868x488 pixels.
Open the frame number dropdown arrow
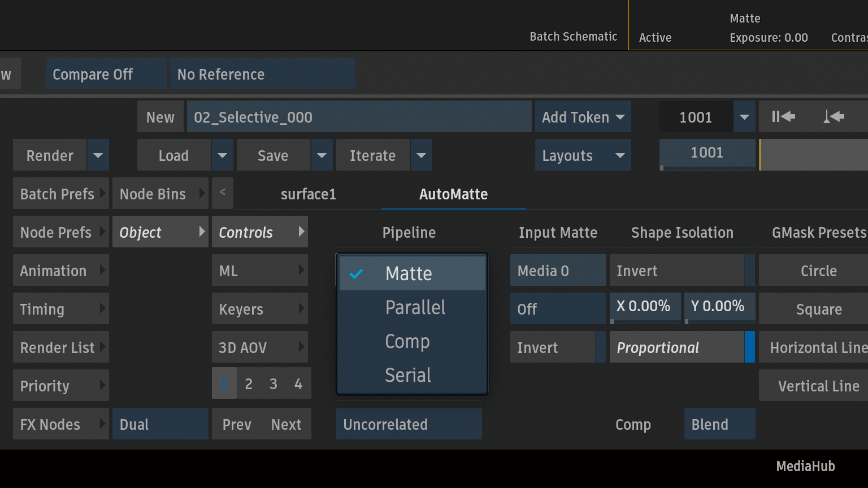coord(744,117)
